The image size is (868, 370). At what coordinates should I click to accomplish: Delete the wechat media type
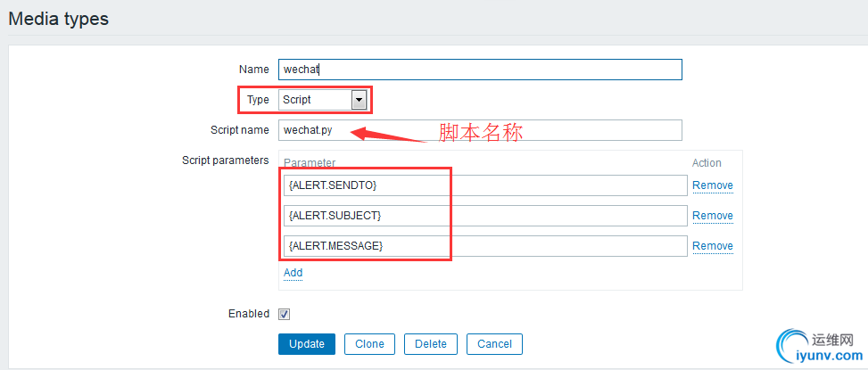431,344
